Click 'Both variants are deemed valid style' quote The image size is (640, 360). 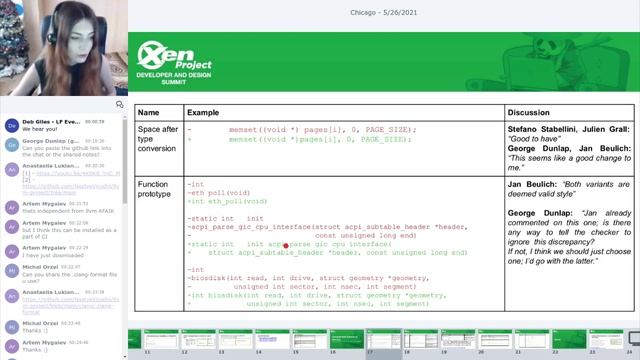click(570, 189)
